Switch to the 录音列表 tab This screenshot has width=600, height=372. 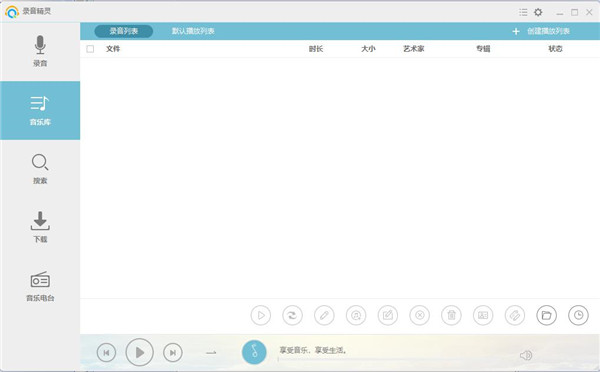pyautogui.click(x=124, y=31)
